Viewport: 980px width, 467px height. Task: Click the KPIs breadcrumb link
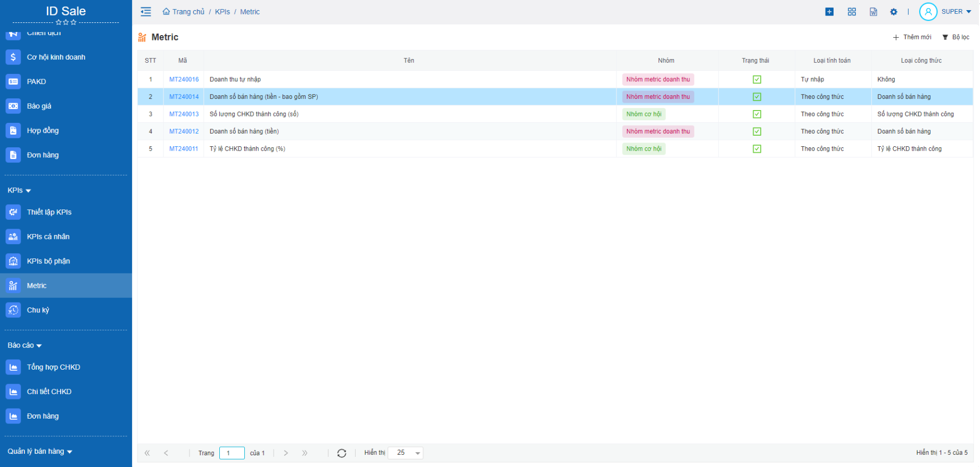(223, 12)
